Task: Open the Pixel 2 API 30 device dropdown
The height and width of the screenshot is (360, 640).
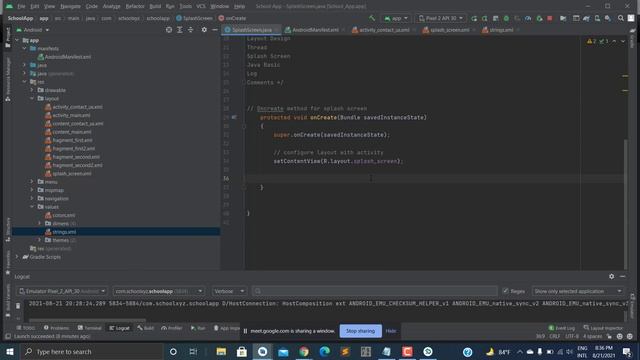Action: coord(441,18)
